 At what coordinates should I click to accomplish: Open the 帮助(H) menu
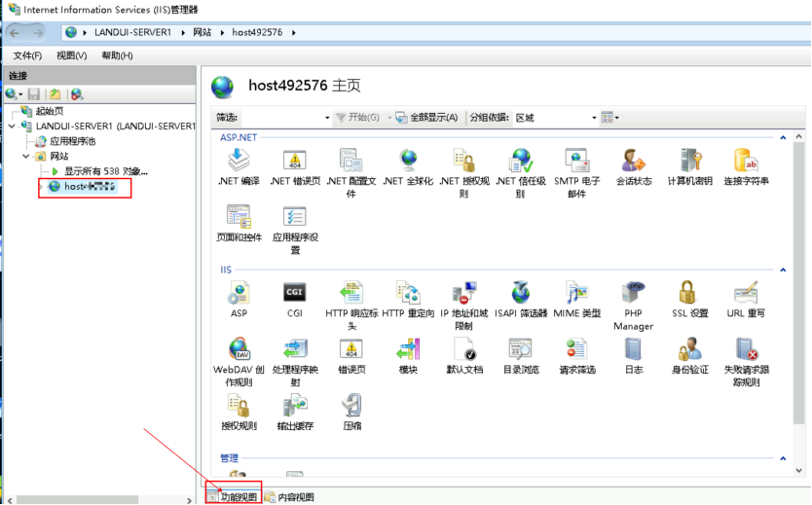pyautogui.click(x=117, y=55)
